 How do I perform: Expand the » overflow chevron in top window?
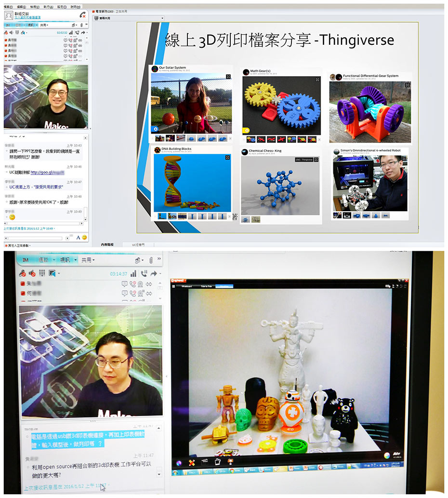click(x=86, y=25)
